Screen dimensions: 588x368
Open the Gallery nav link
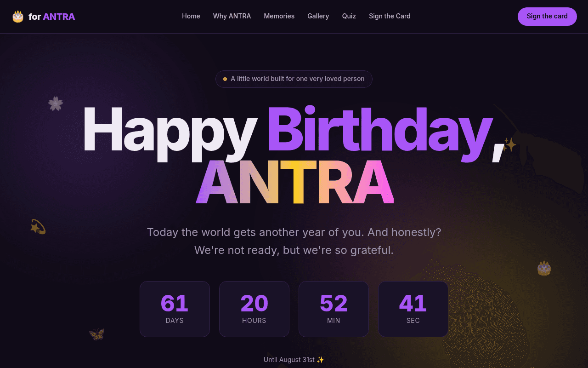[x=318, y=16]
